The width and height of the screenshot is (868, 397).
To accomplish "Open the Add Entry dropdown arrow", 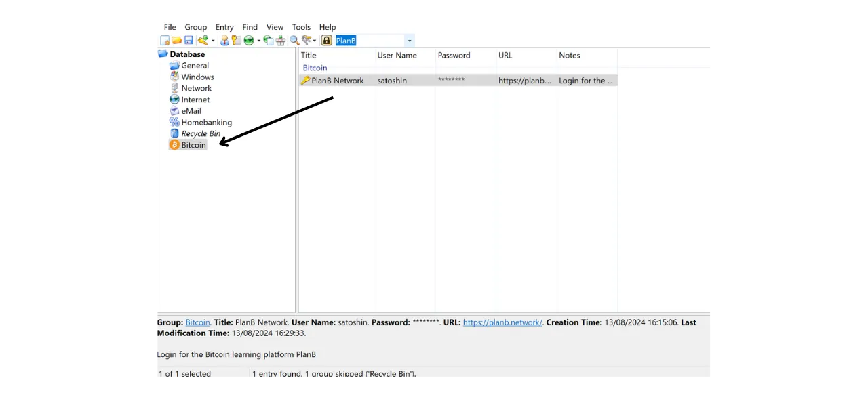I will coord(212,41).
